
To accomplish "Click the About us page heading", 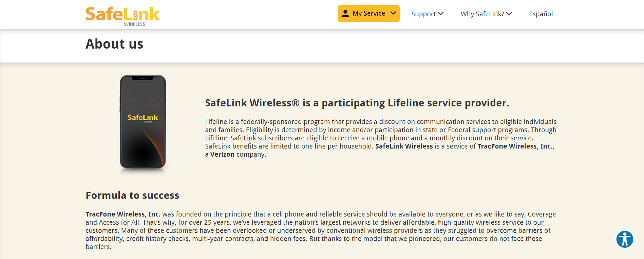I will click(114, 44).
